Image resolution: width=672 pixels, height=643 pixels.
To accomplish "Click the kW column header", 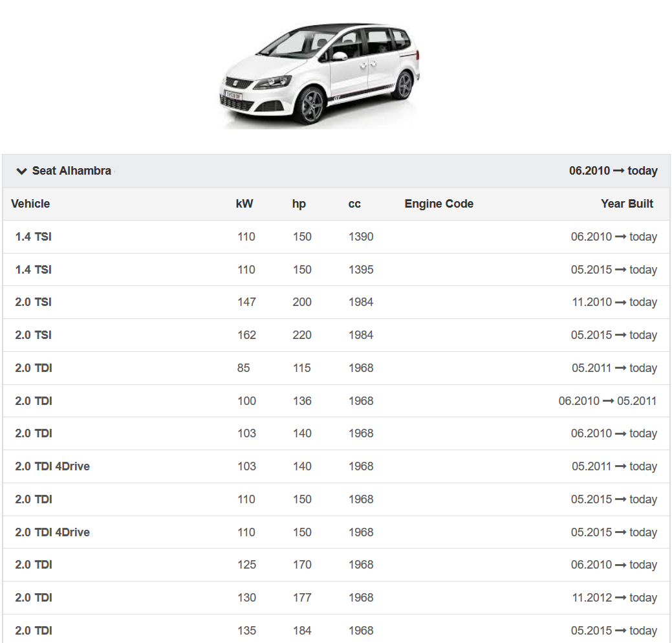I will 244,204.
